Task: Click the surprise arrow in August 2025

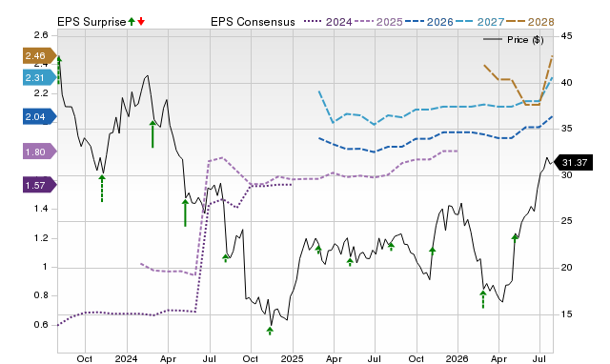Action: [391, 247]
